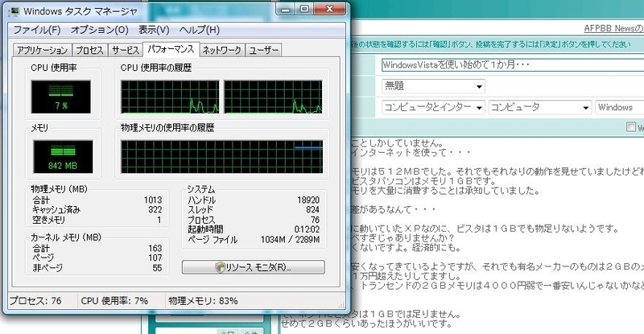Viewport: 644px width, 334px height.
Task: Open the 表示(V) menu
Action: (154, 30)
